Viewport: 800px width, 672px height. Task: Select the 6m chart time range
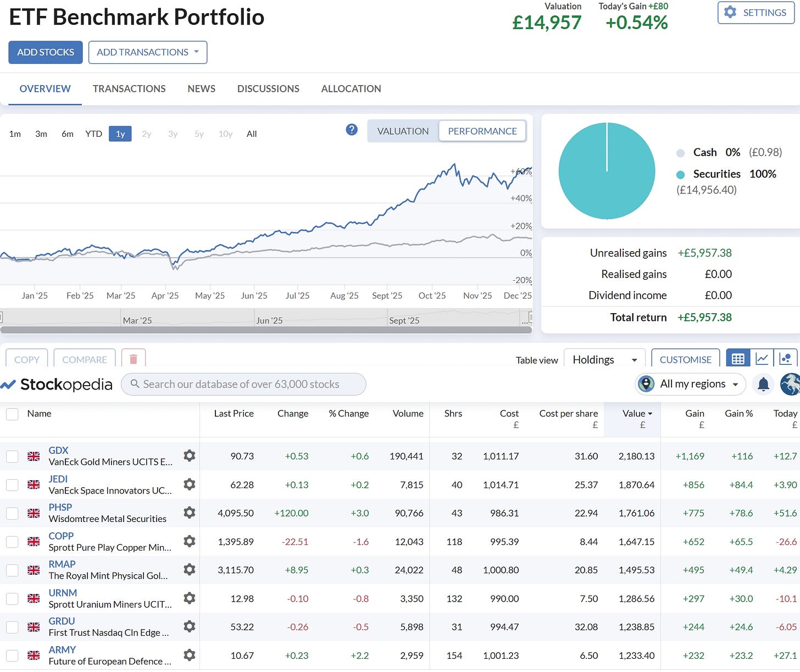[x=68, y=134]
